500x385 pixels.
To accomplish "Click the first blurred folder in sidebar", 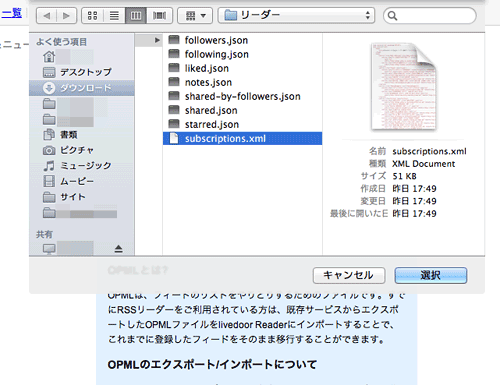I will (49, 104).
